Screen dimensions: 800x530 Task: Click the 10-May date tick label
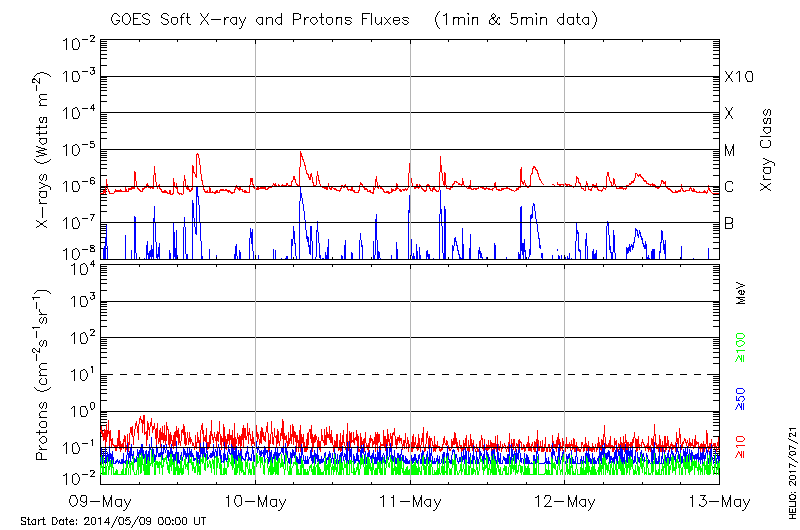tap(255, 501)
